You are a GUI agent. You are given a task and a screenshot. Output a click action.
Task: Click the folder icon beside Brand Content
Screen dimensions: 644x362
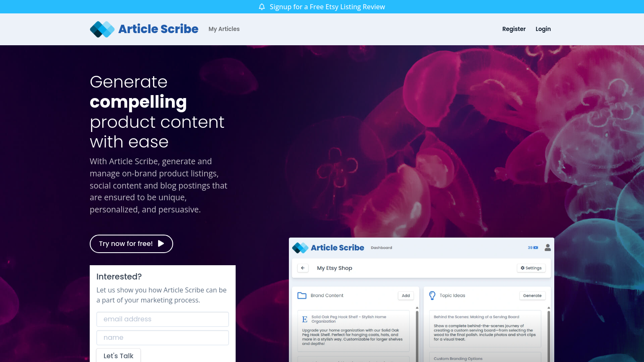click(x=302, y=295)
